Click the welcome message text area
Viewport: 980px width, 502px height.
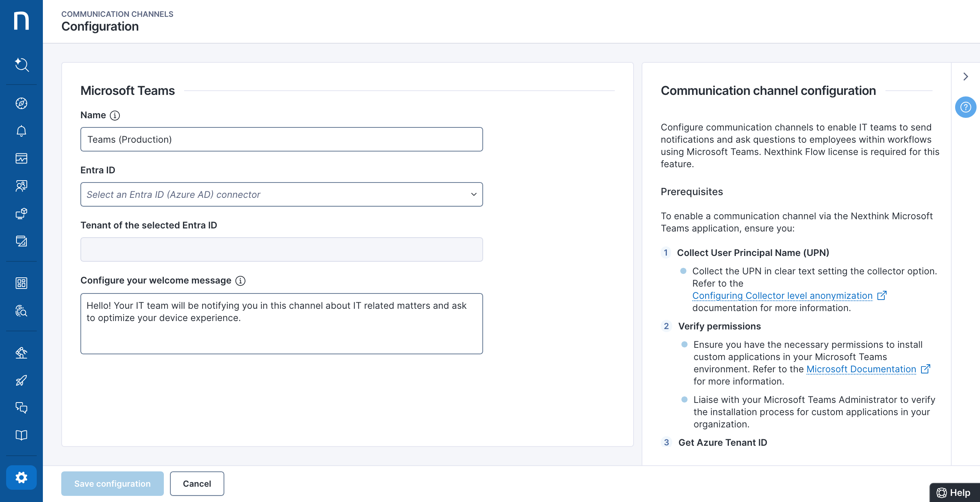tap(281, 324)
